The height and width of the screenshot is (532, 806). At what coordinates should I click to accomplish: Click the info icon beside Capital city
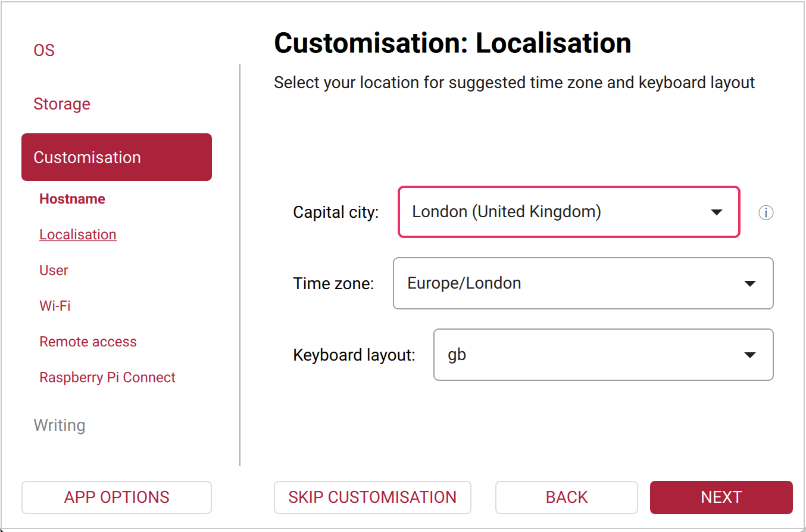(766, 212)
